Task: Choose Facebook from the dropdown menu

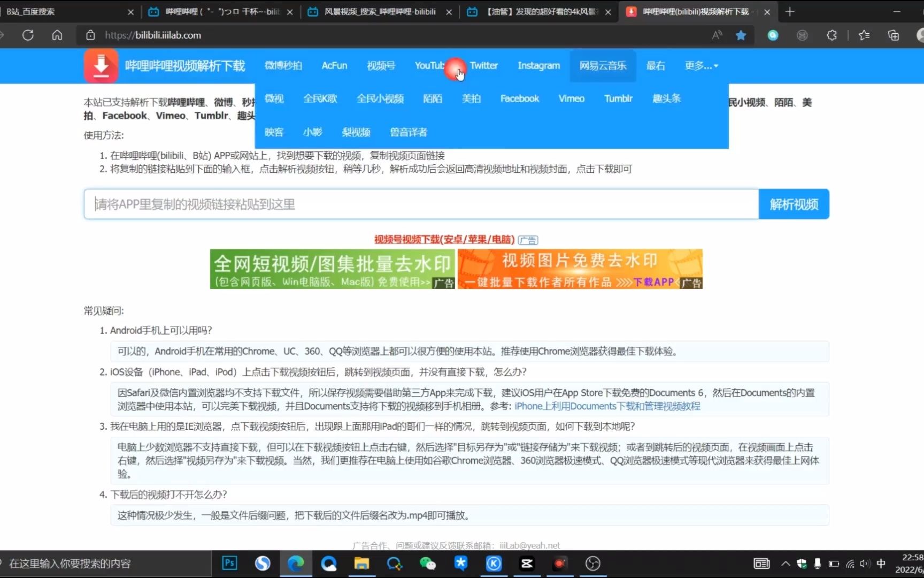Action: pyautogui.click(x=520, y=99)
